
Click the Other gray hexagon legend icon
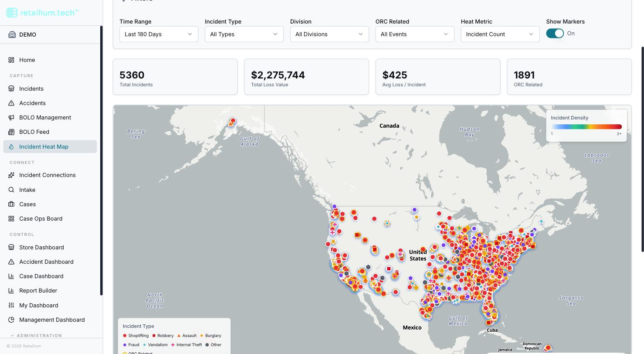click(x=207, y=345)
